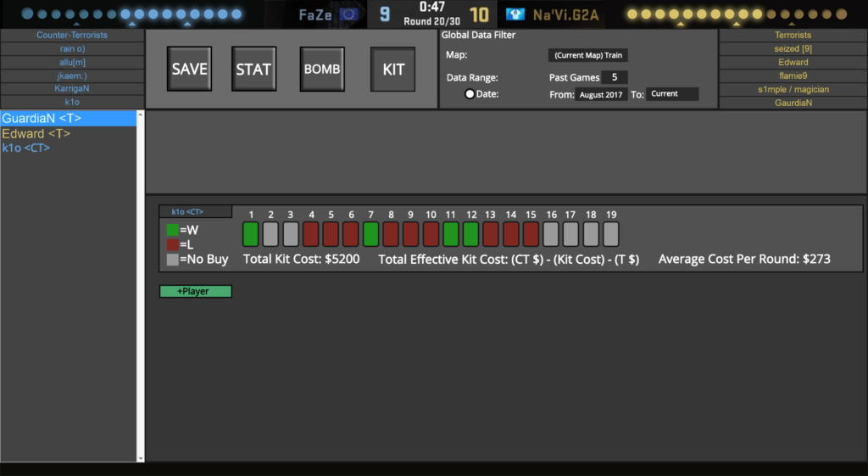
Task: Choose k1o from Counter-Terrorists roster
Action: [x=72, y=102]
